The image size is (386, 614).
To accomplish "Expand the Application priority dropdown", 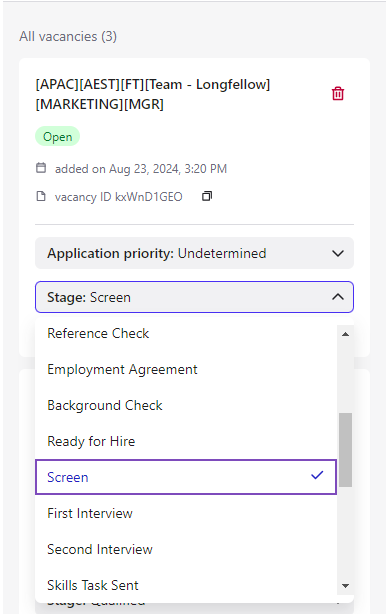I will click(194, 253).
